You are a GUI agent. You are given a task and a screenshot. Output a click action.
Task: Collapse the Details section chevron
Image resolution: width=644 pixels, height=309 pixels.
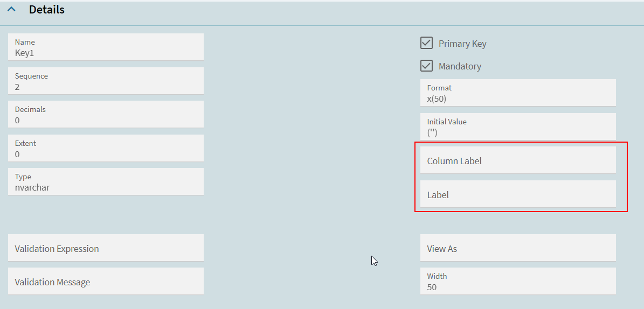coord(12,10)
